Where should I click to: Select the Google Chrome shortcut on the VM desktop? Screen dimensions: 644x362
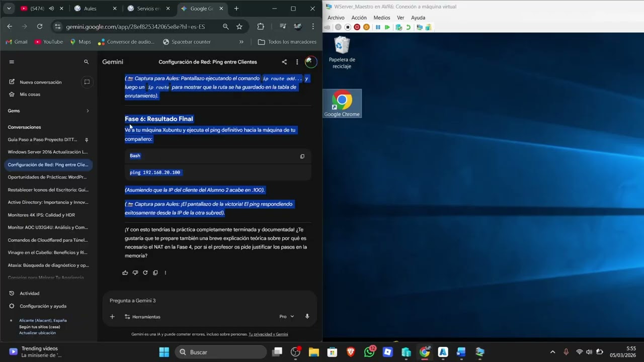coord(342,104)
